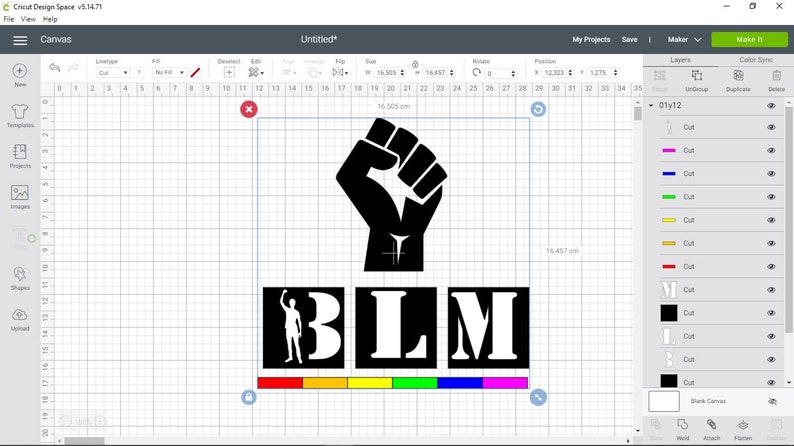
Task: Open the Upload panel
Action: click(x=20, y=319)
